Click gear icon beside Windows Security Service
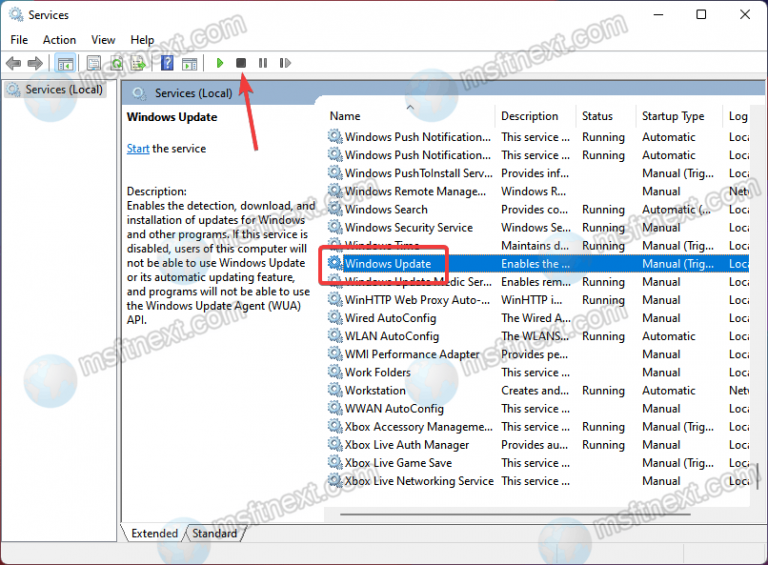 (335, 227)
